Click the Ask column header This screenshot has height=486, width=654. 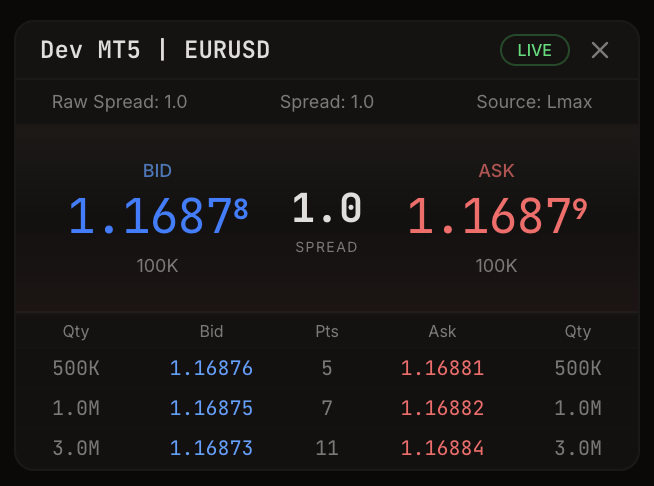click(442, 331)
